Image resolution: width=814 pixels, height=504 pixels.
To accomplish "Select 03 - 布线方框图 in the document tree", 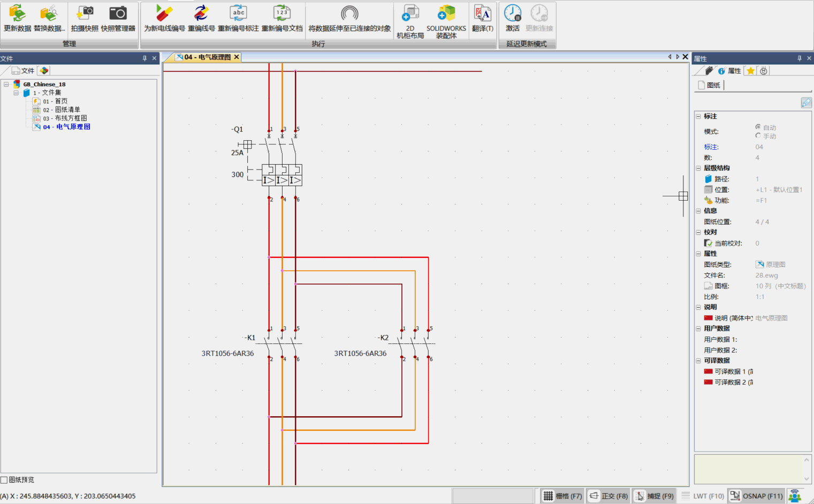I will (x=65, y=118).
